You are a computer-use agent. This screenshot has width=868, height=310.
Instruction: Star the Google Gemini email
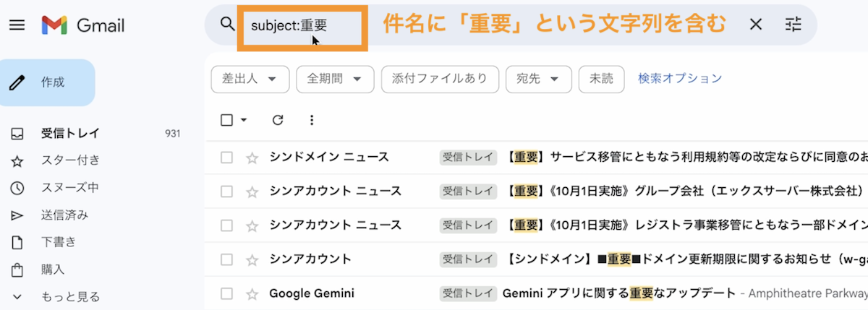(x=252, y=294)
